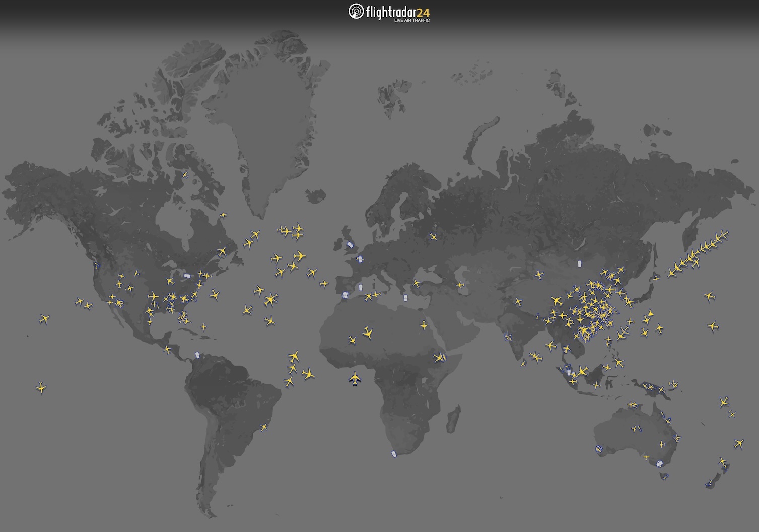The image size is (759, 532).
Task: Select the white marker in the Caribbean
Action: click(x=196, y=355)
